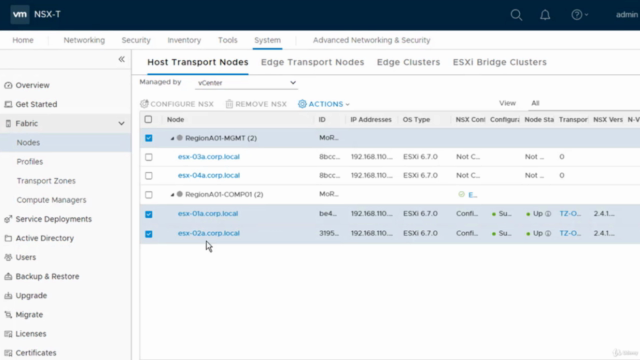Viewport: 640px width, 360px height.
Task: Open the notifications bell
Action: click(545, 15)
